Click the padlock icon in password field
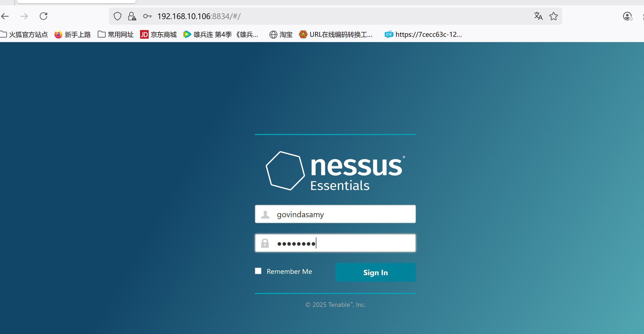644x334 pixels. click(265, 244)
